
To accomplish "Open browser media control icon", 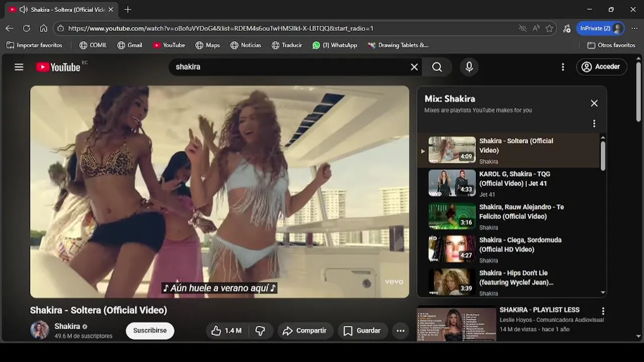I will 567,29.
